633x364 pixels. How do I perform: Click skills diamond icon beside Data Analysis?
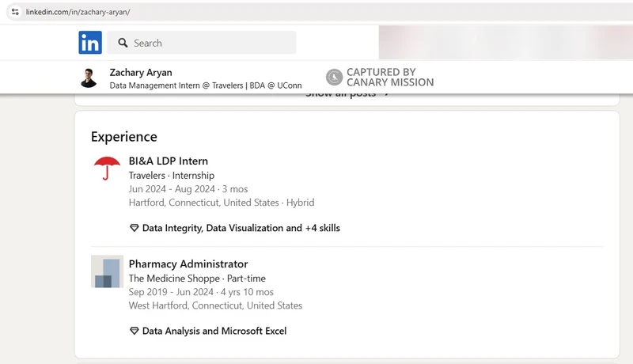click(134, 331)
